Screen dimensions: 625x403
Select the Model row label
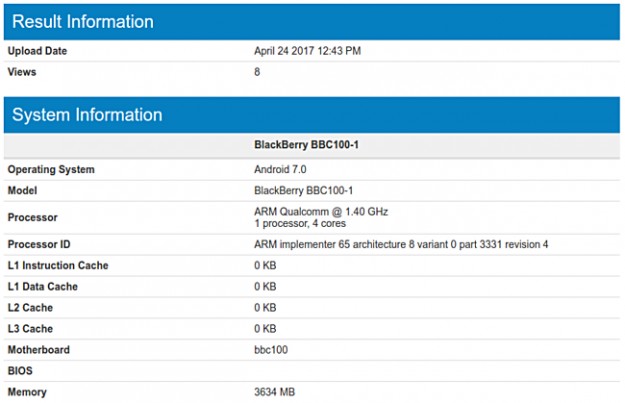(x=23, y=190)
